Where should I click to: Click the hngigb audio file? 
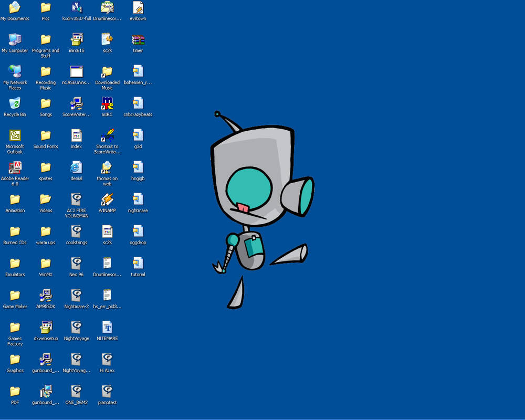click(138, 171)
